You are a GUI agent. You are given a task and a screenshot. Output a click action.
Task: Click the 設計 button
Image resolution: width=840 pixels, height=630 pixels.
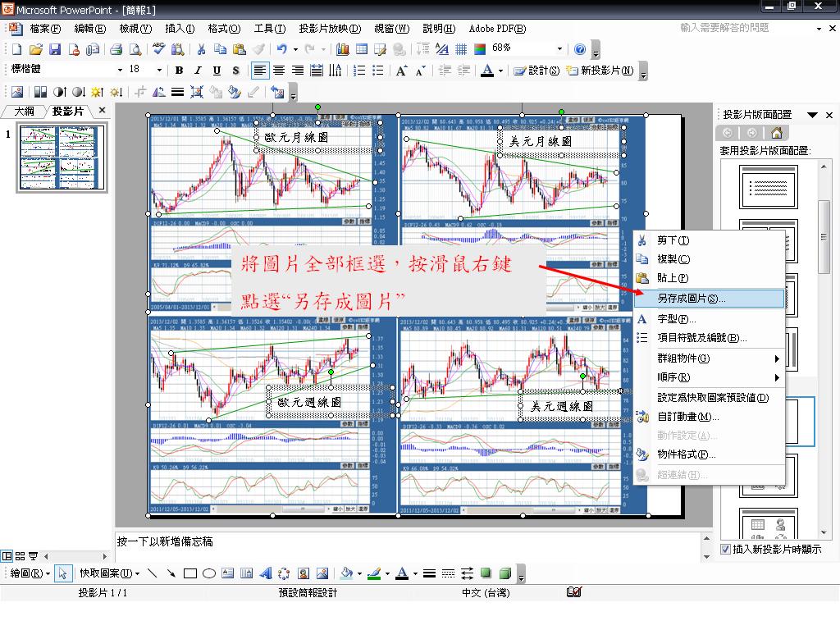[536, 71]
